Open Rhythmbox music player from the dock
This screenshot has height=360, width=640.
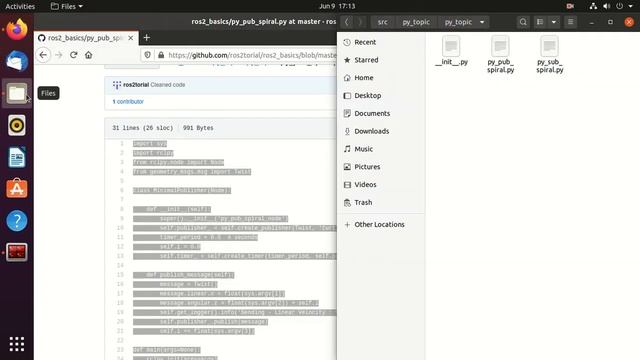(x=17, y=125)
